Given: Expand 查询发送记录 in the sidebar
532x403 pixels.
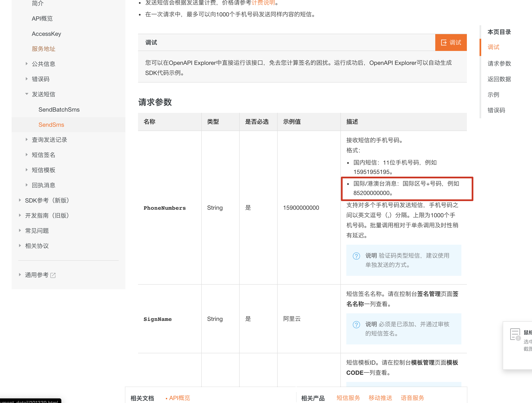Looking at the screenshot, I should (x=27, y=140).
